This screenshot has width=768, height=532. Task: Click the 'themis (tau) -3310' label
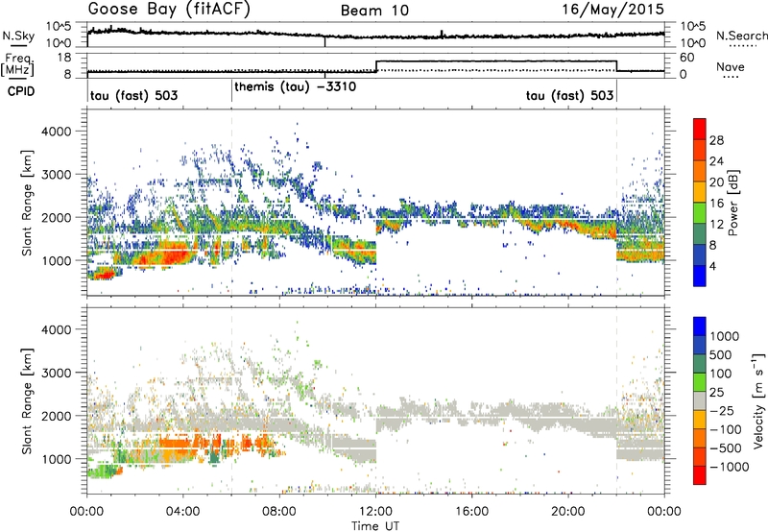(296, 87)
